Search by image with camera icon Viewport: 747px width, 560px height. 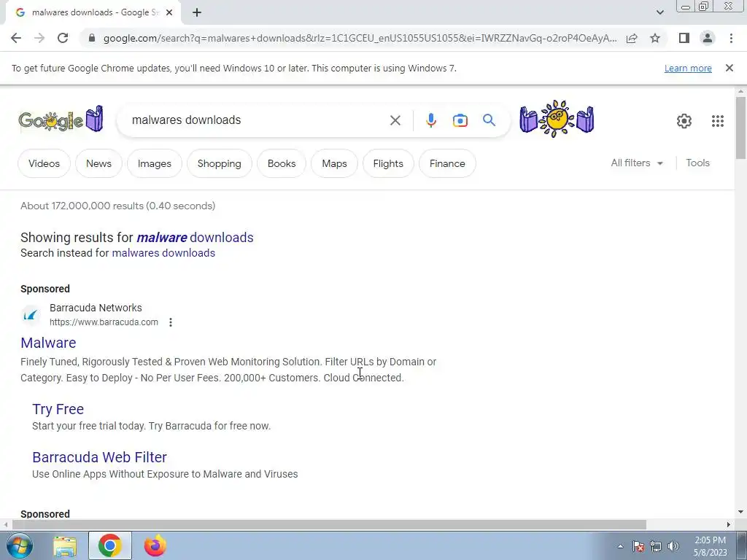click(460, 120)
